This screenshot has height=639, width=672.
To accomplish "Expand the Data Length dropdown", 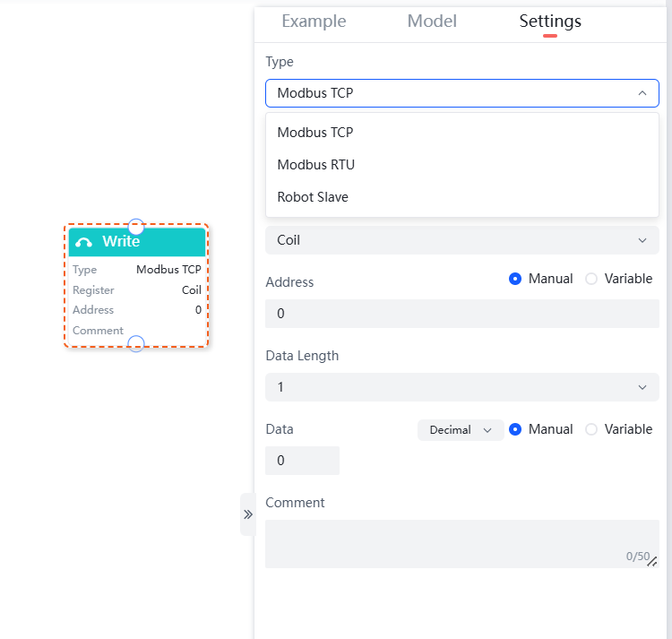I will click(461, 387).
